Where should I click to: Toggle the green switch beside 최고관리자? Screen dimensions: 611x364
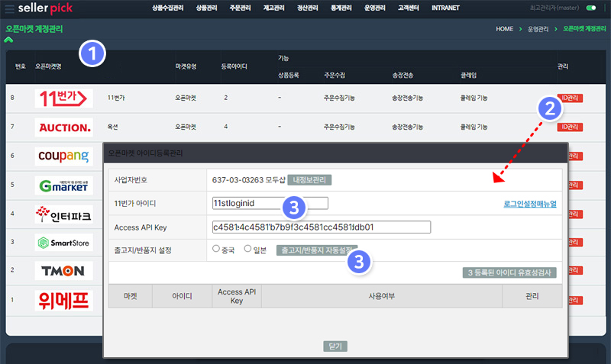click(x=590, y=8)
